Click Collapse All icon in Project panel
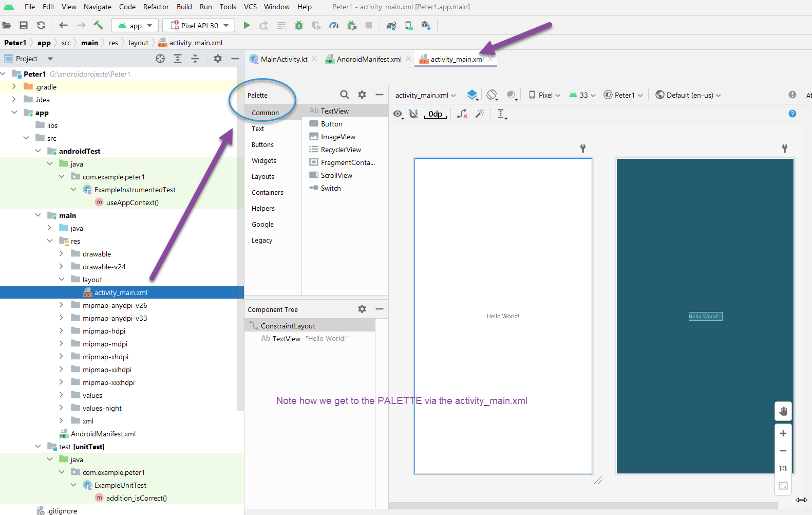The width and height of the screenshot is (812, 515). tap(195, 59)
